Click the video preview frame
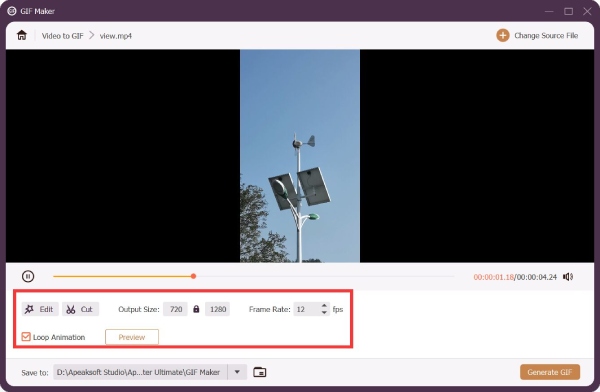Viewport: 600px width, 392px height. click(300, 156)
